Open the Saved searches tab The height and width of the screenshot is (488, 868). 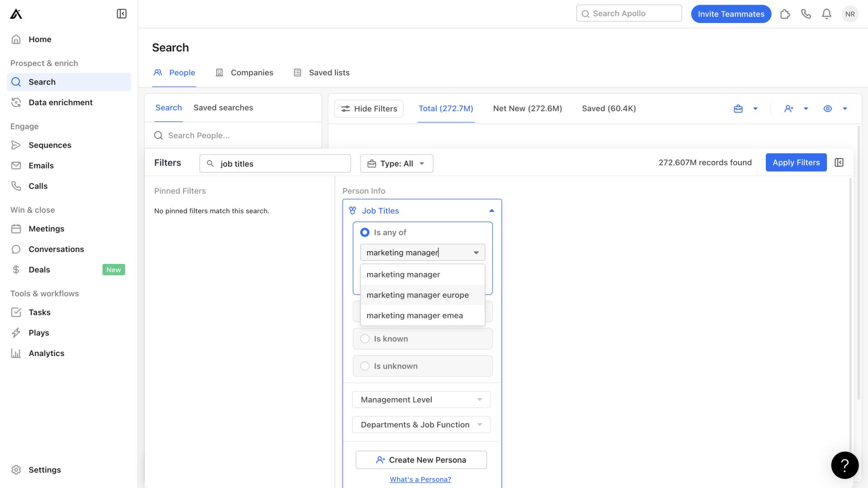[223, 108]
